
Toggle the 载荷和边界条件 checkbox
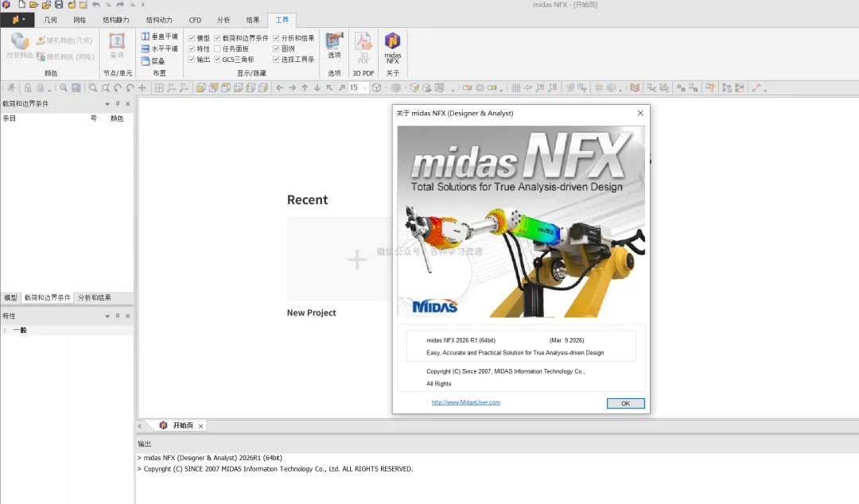point(217,38)
